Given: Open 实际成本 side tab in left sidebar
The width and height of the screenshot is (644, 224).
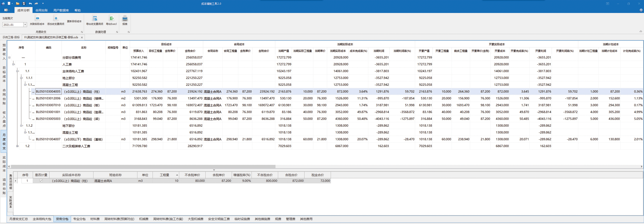Looking at the screenshot, I should pos(4,164).
